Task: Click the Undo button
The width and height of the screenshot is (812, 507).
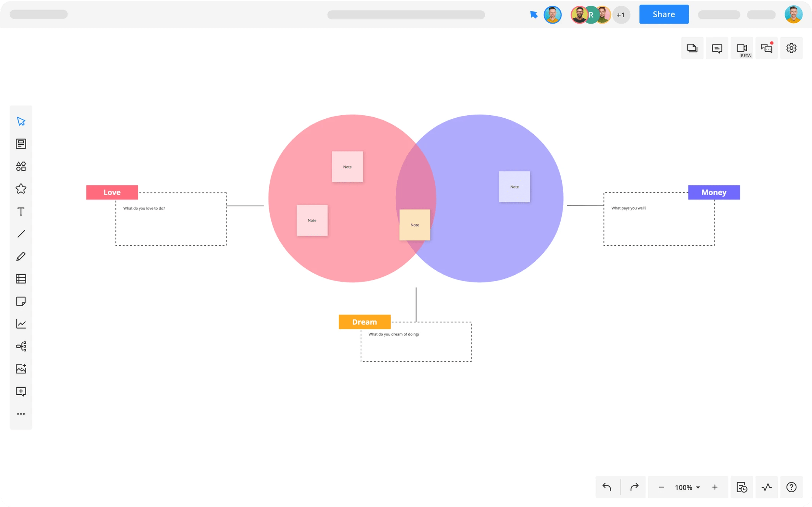Action: pyautogui.click(x=607, y=487)
